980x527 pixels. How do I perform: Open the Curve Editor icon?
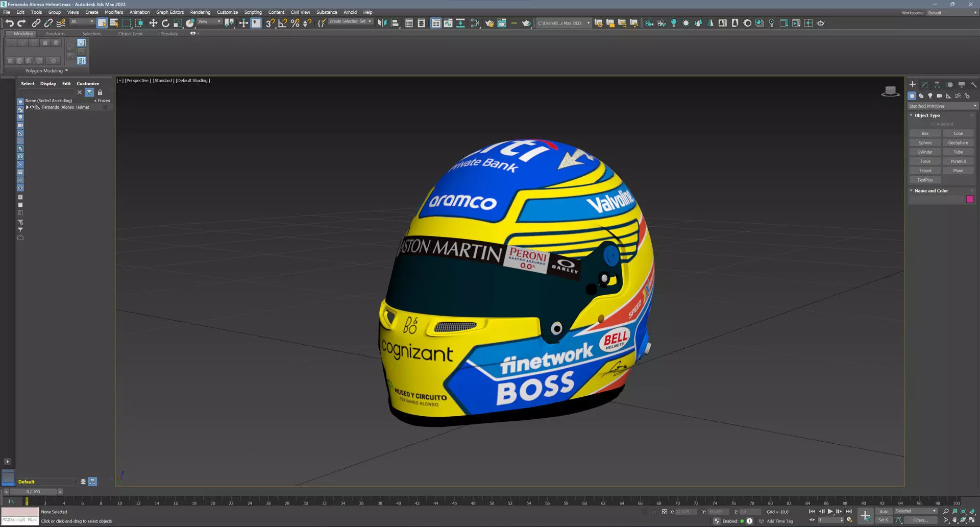pos(448,23)
